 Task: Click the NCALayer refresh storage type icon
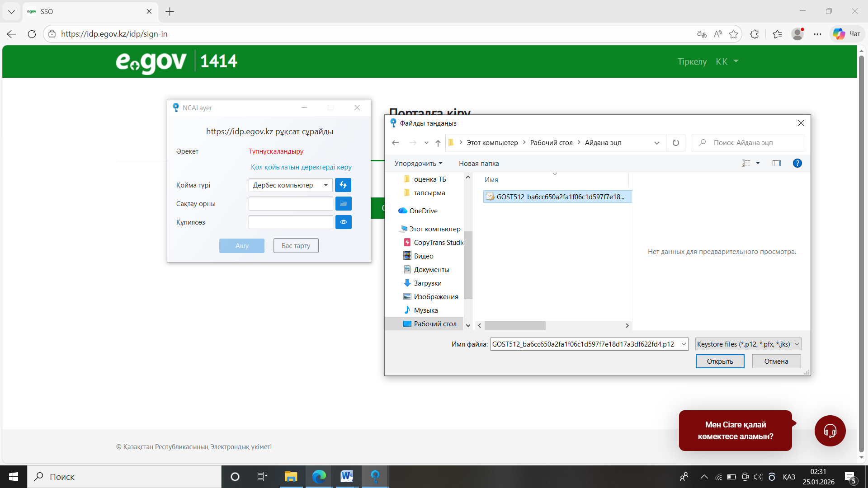[x=343, y=185]
